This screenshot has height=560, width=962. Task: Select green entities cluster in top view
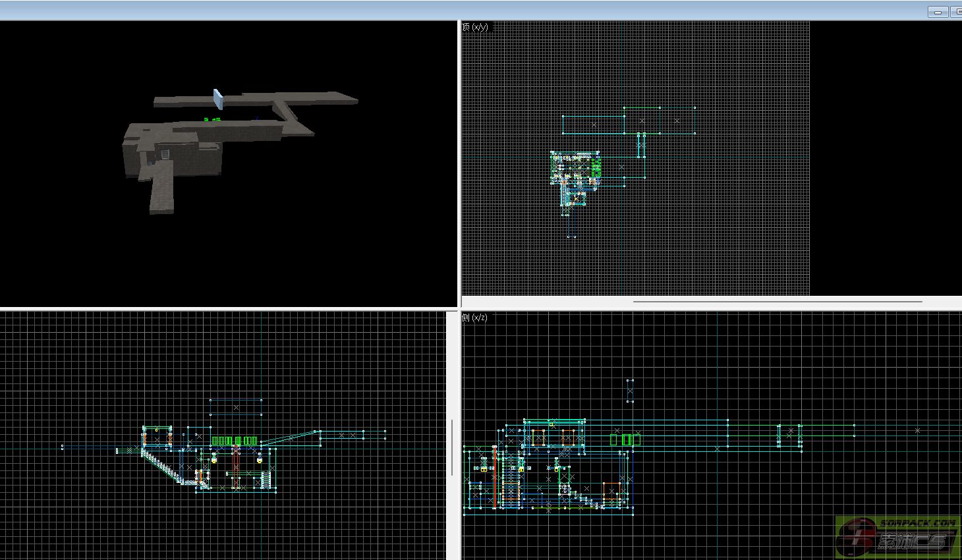(x=596, y=168)
